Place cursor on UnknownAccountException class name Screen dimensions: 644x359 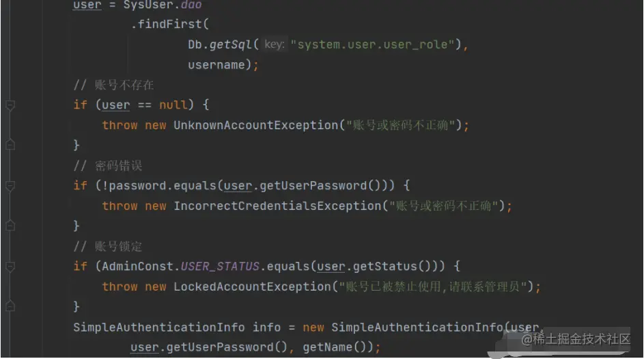(x=256, y=125)
